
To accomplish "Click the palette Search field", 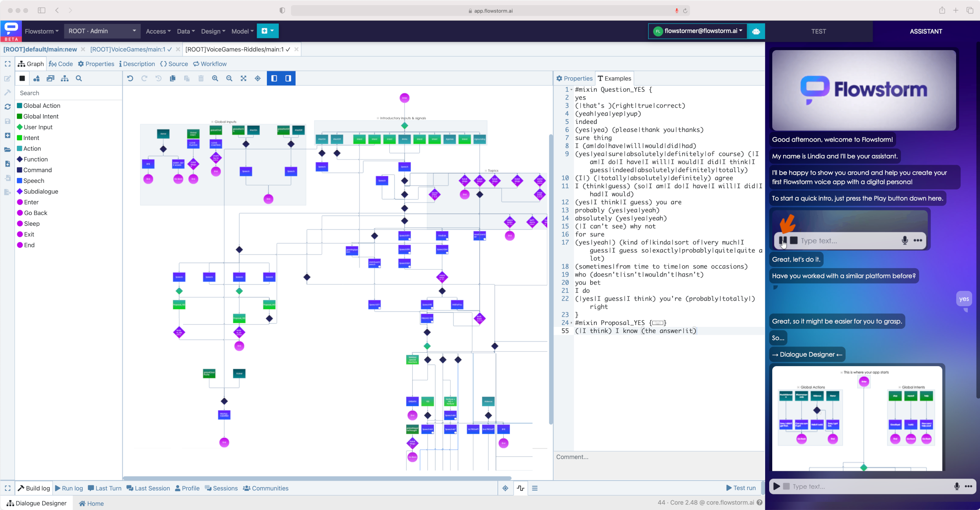I will pyautogui.click(x=69, y=93).
